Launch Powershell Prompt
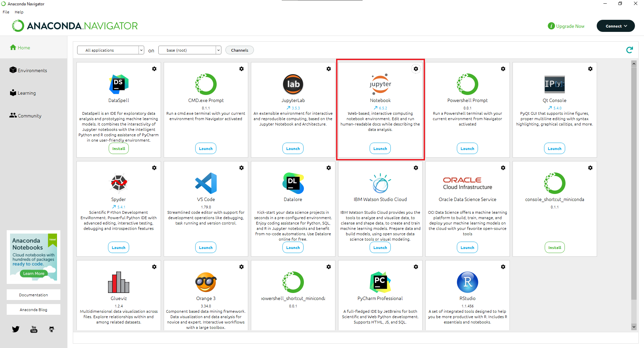The height and width of the screenshot is (348, 644). 468,148
